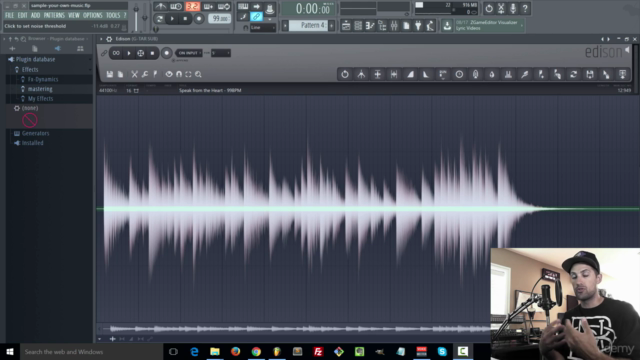Click Edison scissors edit tool icon
640x360 pixels.
(x=134, y=74)
